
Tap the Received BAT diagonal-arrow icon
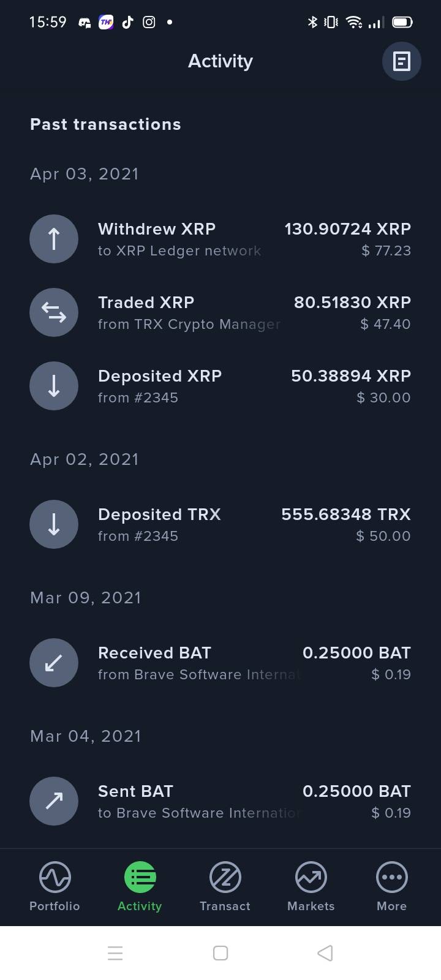click(x=54, y=663)
